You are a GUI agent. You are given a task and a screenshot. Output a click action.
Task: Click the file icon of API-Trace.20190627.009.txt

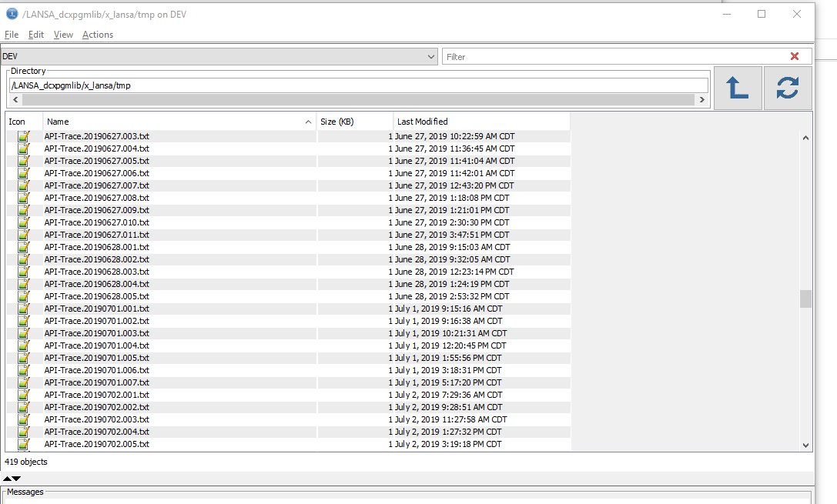point(24,209)
